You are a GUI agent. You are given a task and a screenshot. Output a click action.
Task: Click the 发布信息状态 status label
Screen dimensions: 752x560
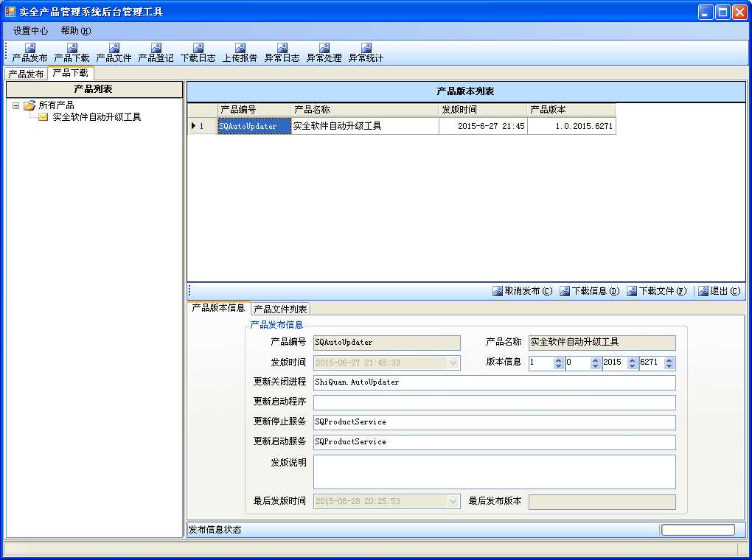215,530
